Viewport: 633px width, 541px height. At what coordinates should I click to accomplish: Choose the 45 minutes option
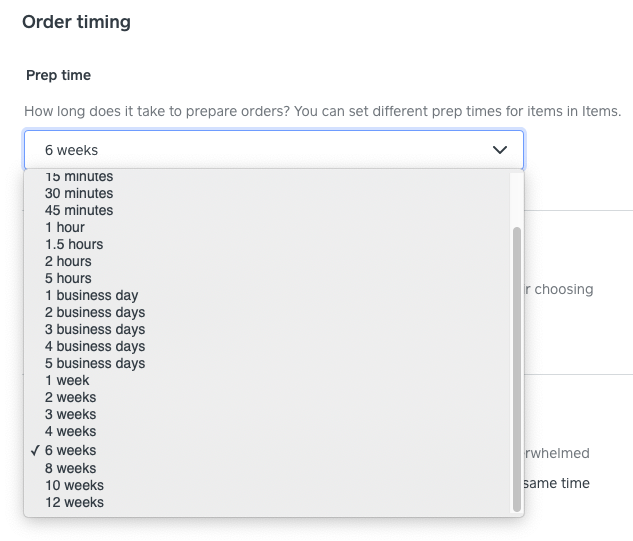(79, 210)
